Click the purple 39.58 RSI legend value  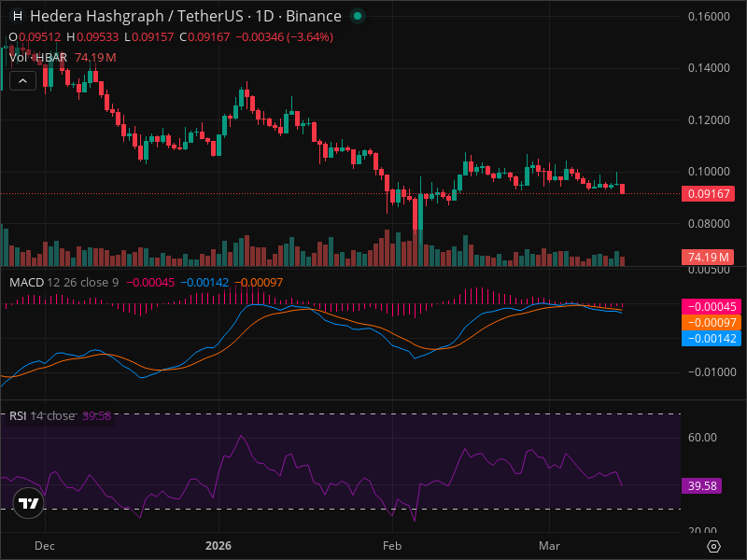click(x=97, y=415)
